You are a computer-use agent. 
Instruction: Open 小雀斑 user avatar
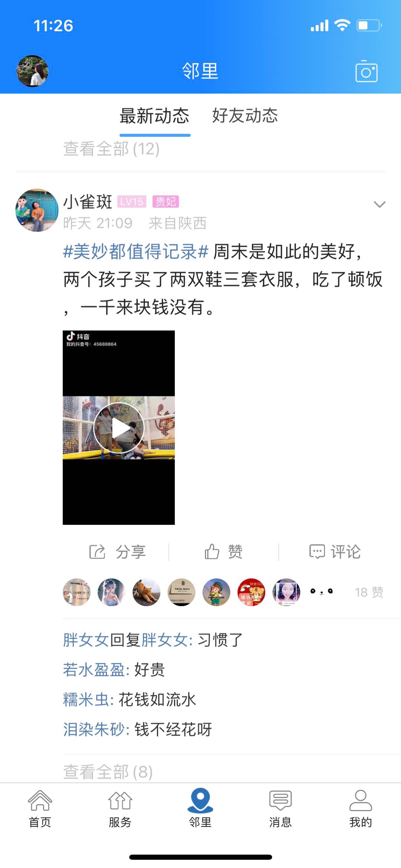(37, 210)
